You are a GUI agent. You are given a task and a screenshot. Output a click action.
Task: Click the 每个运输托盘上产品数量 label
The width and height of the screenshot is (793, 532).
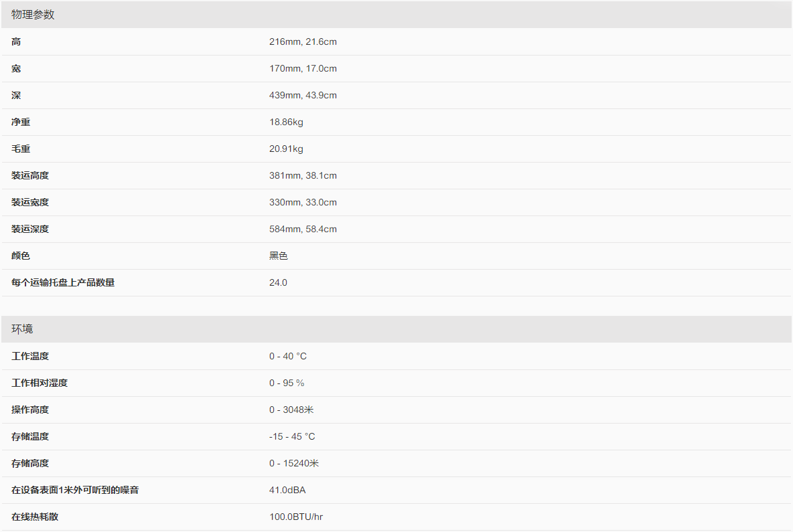[x=63, y=282]
